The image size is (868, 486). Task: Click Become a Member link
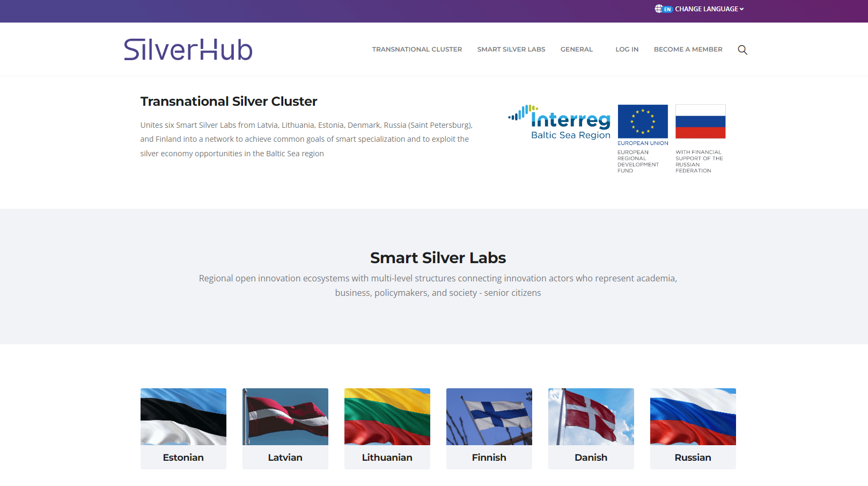pos(688,49)
